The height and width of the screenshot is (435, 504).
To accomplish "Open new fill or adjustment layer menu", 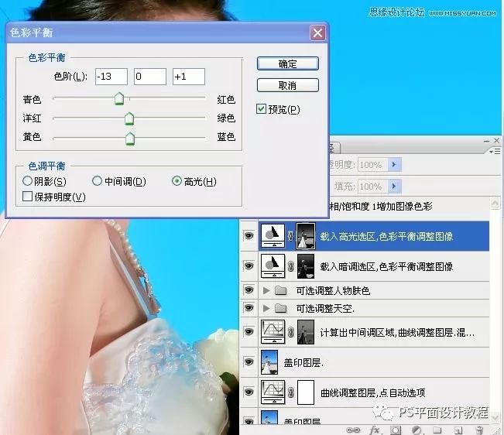I will pyautogui.click(x=417, y=430).
